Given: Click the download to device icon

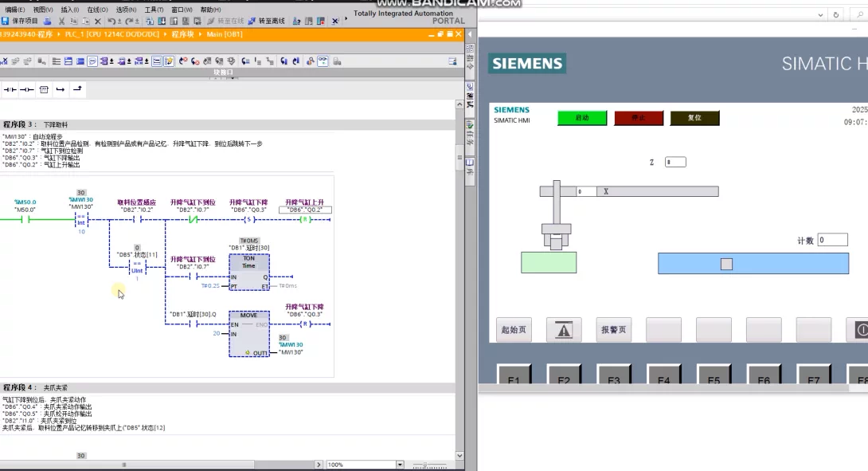Looking at the screenshot, I should [x=162, y=21].
